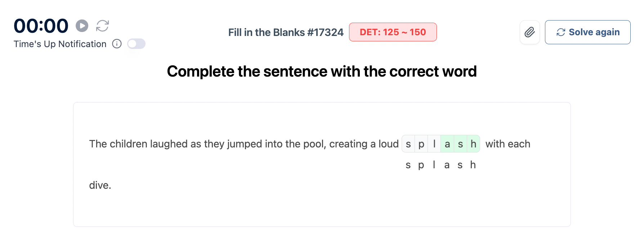Image resolution: width=644 pixels, height=233 pixels.
Task: Select the blank box containing letter 'p'
Action: pyautogui.click(x=421, y=144)
